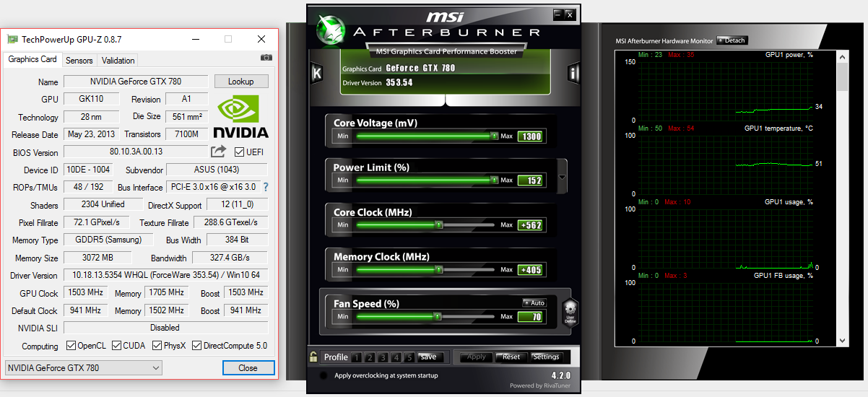The width and height of the screenshot is (868, 397).
Task: Click the Lookup button
Action: click(x=240, y=82)
